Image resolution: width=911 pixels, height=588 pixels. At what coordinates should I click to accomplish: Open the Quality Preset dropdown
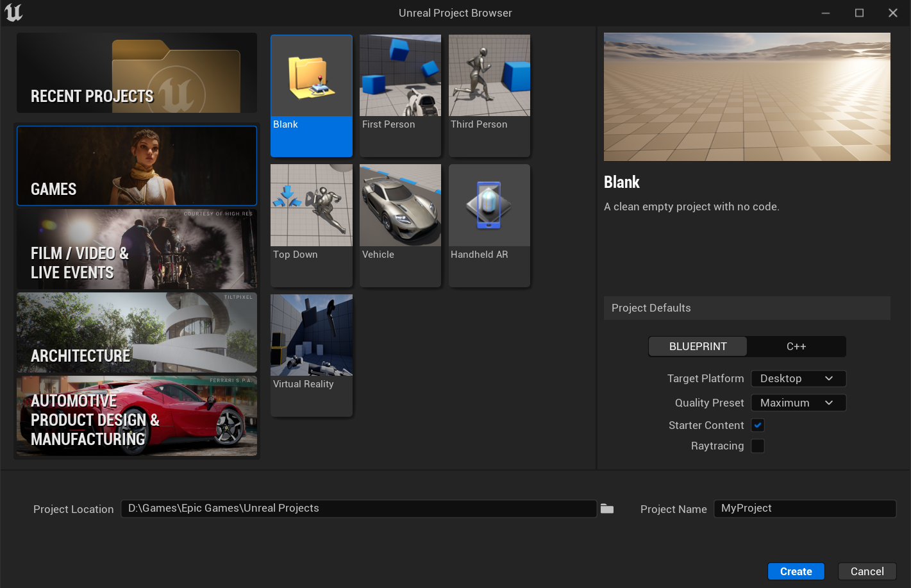click(x=798, y=403)
